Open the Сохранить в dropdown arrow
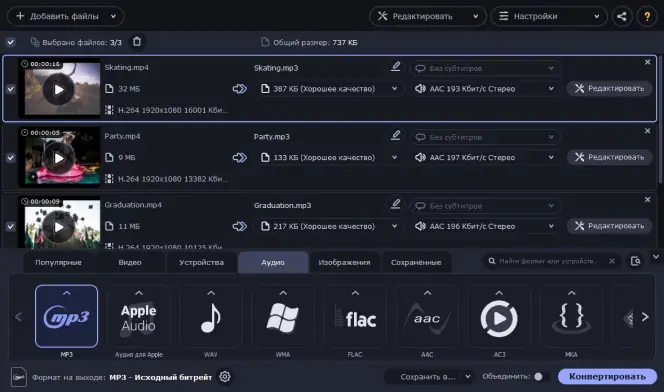 468,376
